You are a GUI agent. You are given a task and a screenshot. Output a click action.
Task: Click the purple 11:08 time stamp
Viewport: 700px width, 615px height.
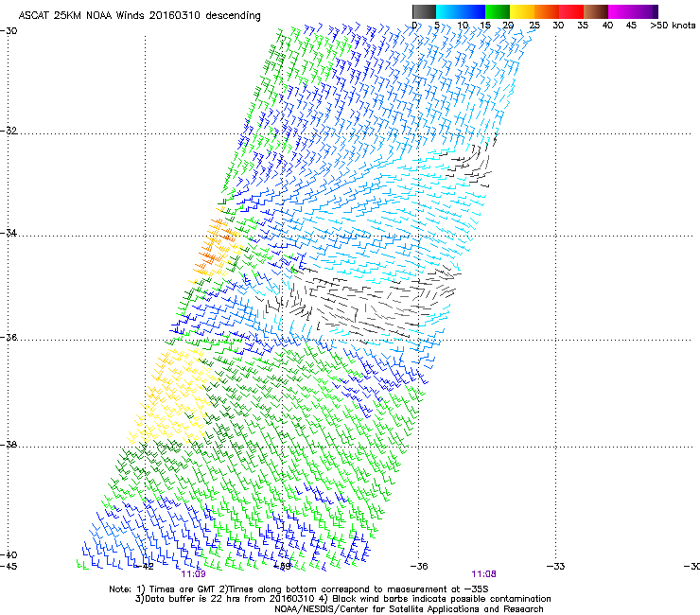(x=484, y=574)
